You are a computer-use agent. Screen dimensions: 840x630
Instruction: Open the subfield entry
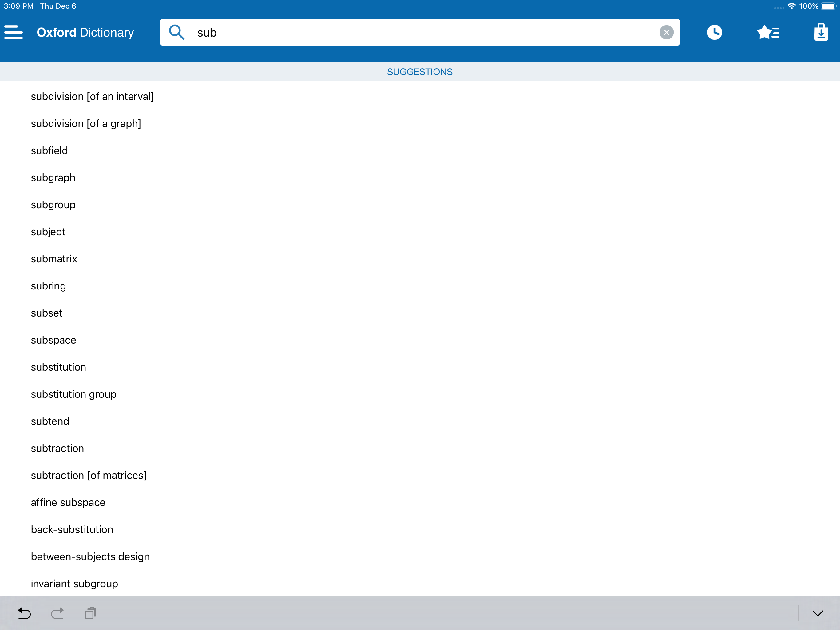tap(50, 150)
